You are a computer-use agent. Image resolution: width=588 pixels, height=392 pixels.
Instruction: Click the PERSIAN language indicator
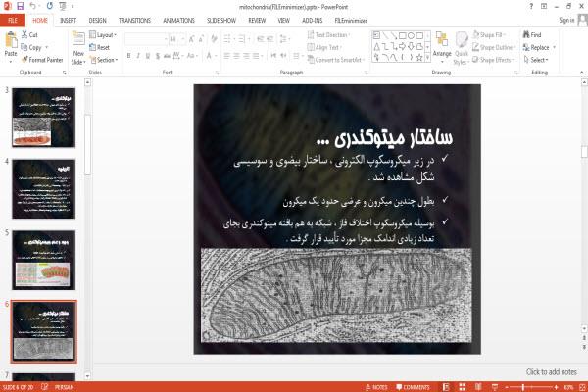[64, 387]
